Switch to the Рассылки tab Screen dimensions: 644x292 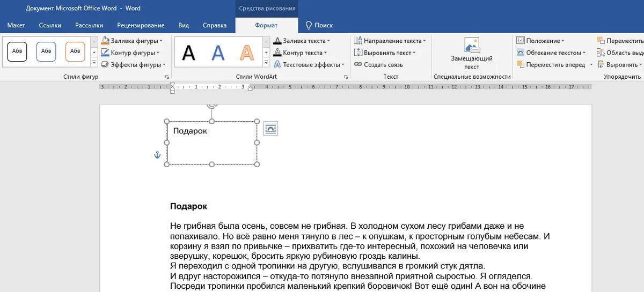(x=89, y=25)
